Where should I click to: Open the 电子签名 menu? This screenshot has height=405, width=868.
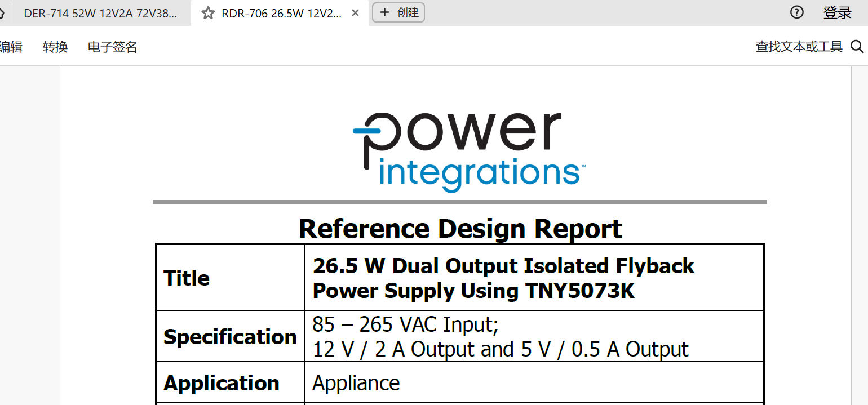113,47
